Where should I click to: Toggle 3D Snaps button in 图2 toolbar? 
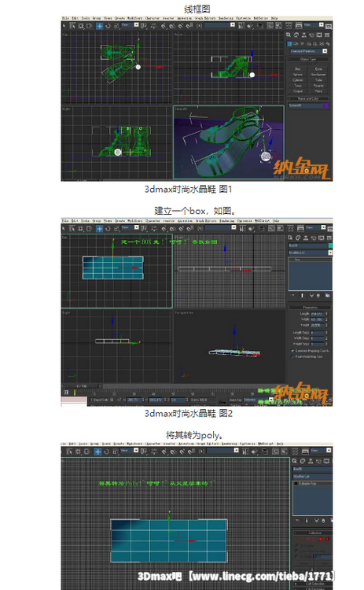[x=164, y=228]
